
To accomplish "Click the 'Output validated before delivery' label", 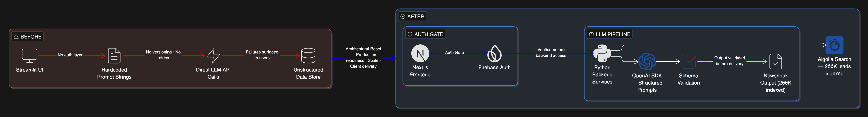I will (x=729, y=61).
